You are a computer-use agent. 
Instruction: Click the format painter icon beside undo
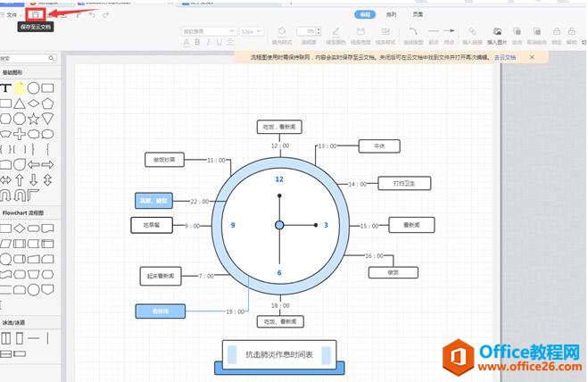[x=79, y=15]
